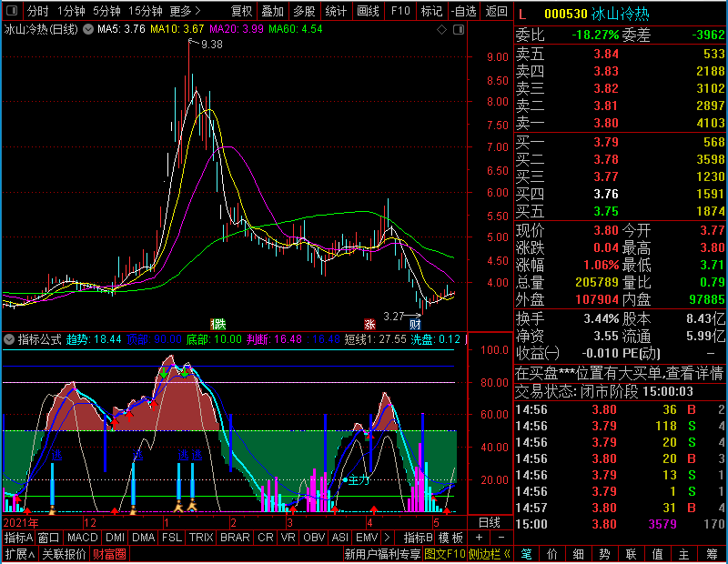Click the MA60: 4.54 legend label
This screenshot has height=564, width=728.
[295, 29]
